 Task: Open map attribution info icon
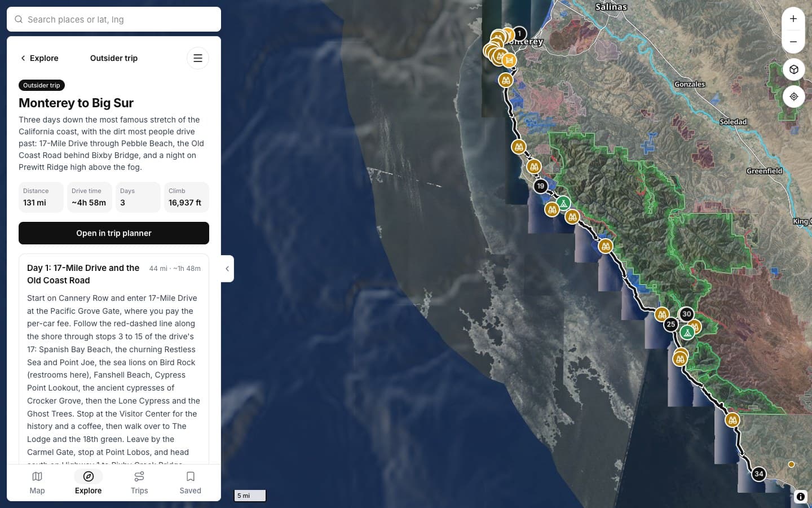[801, 497]
